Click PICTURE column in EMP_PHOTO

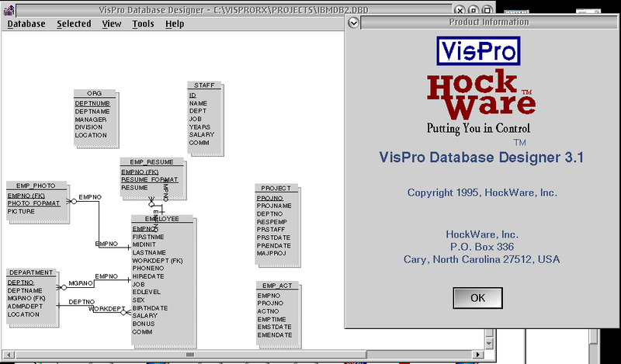pyautogui.click(x=21, y=211)
